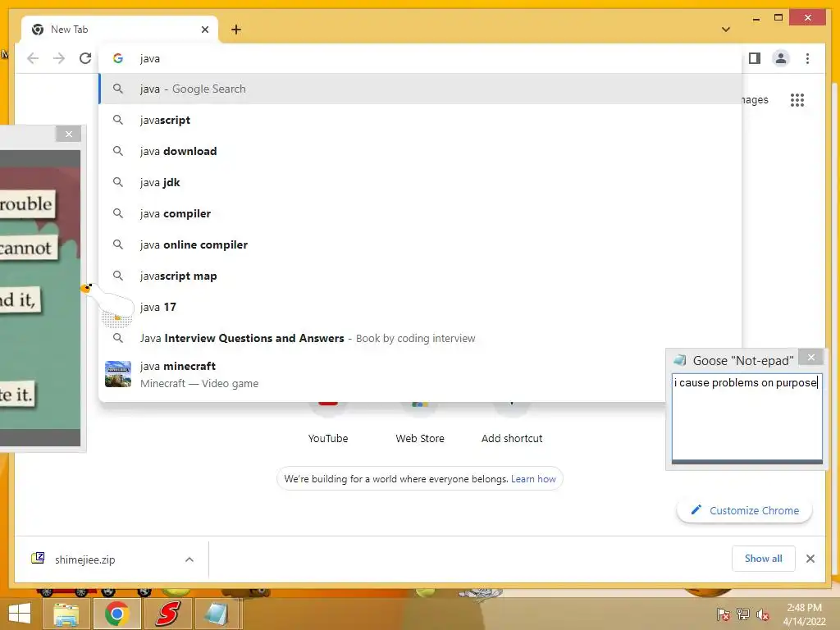
Task: Click Show all downloads
Action: coord(763,559)
